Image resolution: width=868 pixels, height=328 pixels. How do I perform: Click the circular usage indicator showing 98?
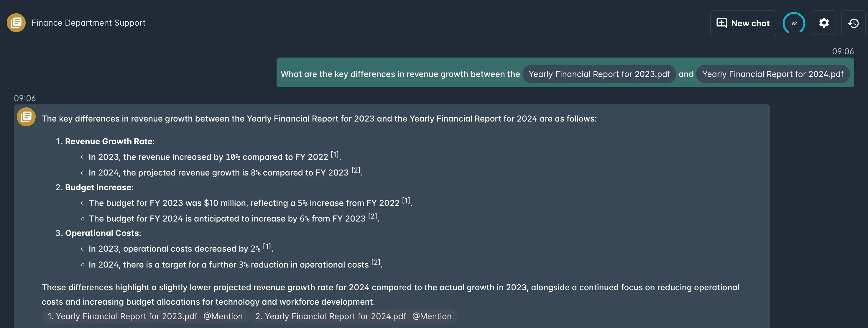(794, 23)
